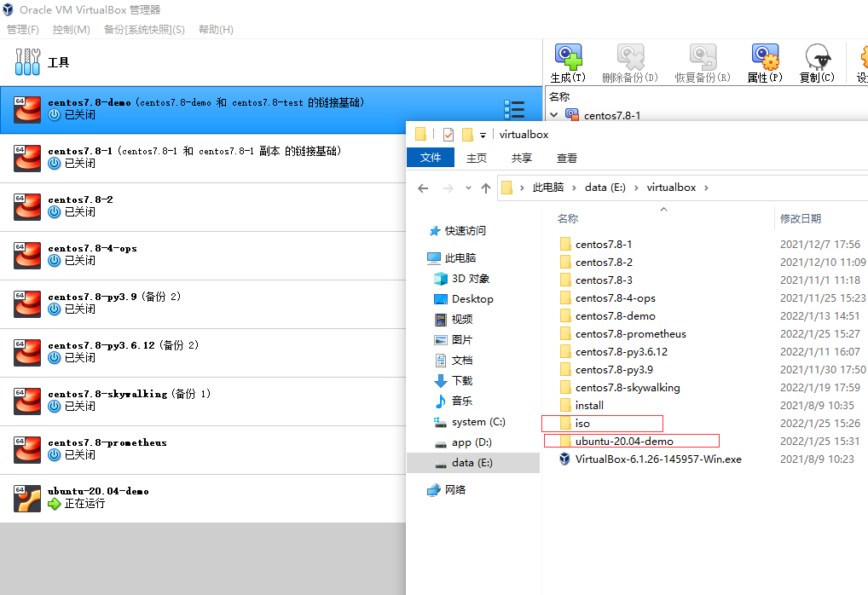The image size is (868, 595).
Task: Select 此电脑 in Explorer sidebar
Action: [460, 258]
